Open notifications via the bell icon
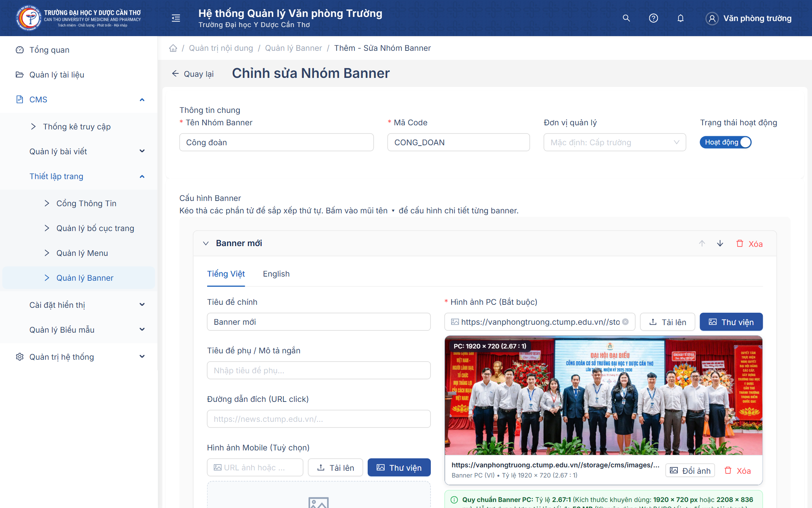 680,18
